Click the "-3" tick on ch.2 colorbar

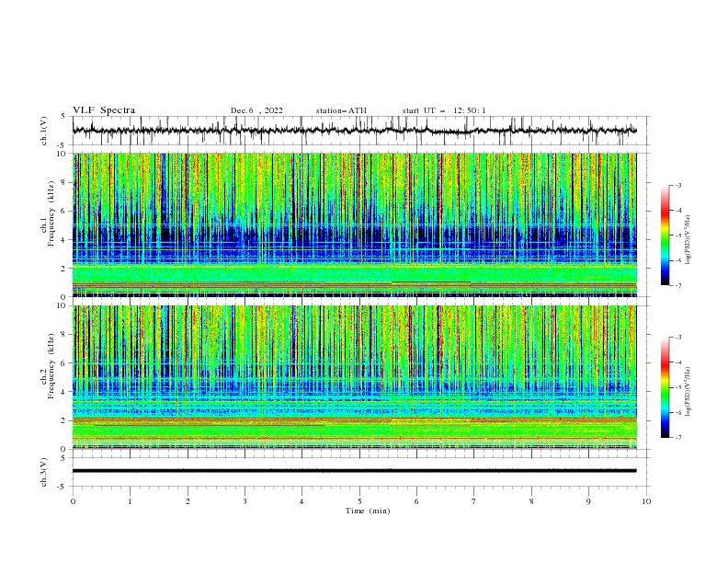(678, 338)
